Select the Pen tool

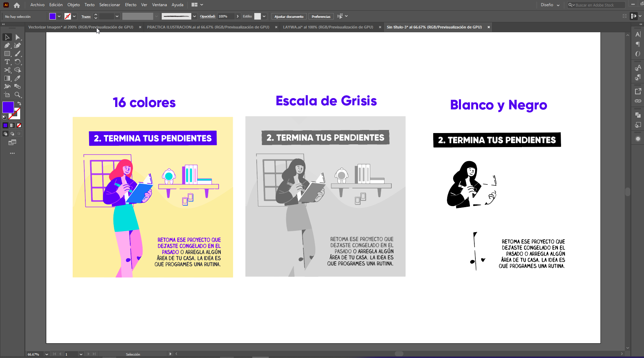(7, 45)
